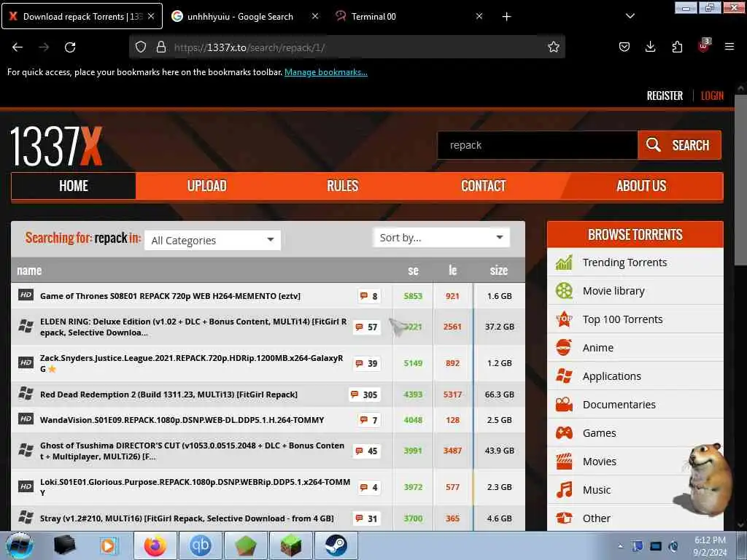Click the site search field containing repack
This screenshot has height=560, width=747.
(x=538, y=145)
